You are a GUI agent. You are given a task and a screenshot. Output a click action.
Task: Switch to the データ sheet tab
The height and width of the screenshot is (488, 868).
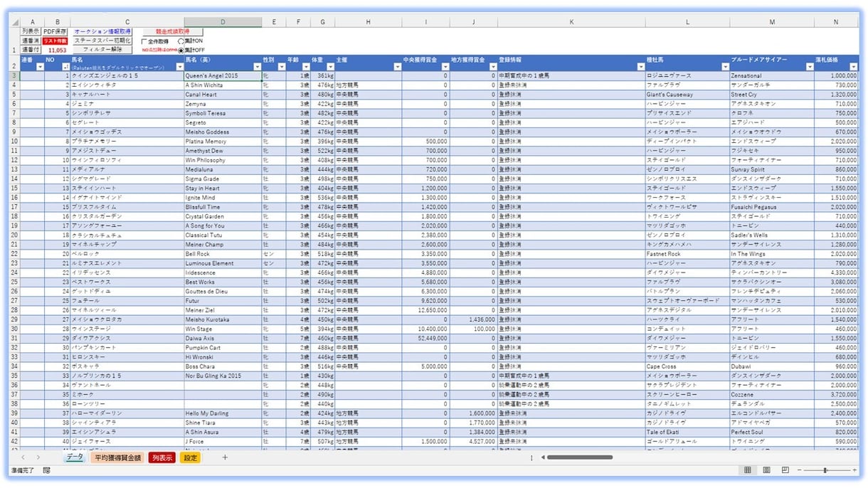(x=75, y=457)
